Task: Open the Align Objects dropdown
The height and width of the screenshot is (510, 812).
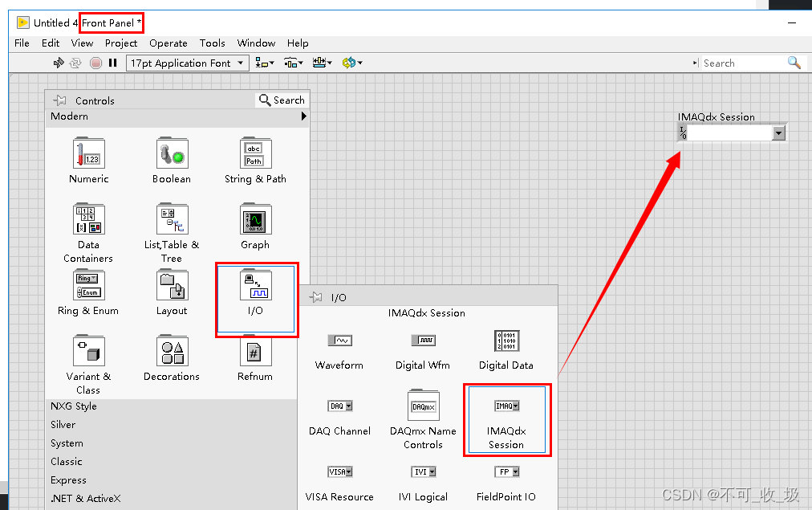Action: coord(265,63)
